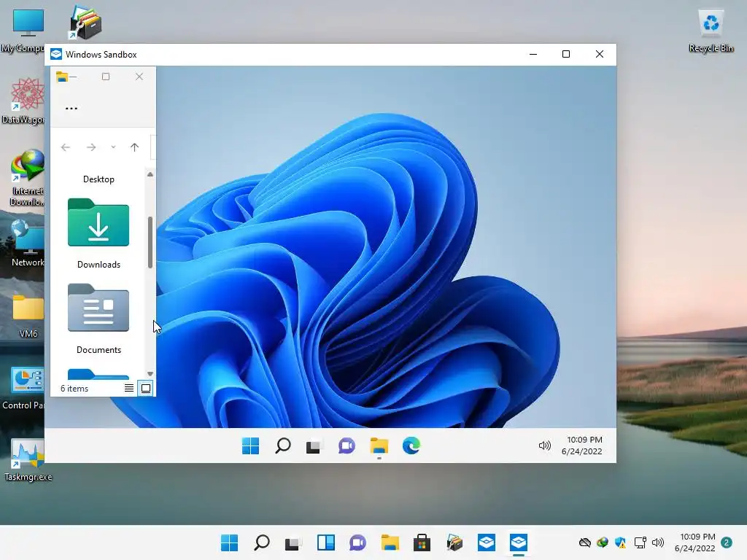Select Taskmgr.exe desktop shortcut

click(x=28, y=459)
